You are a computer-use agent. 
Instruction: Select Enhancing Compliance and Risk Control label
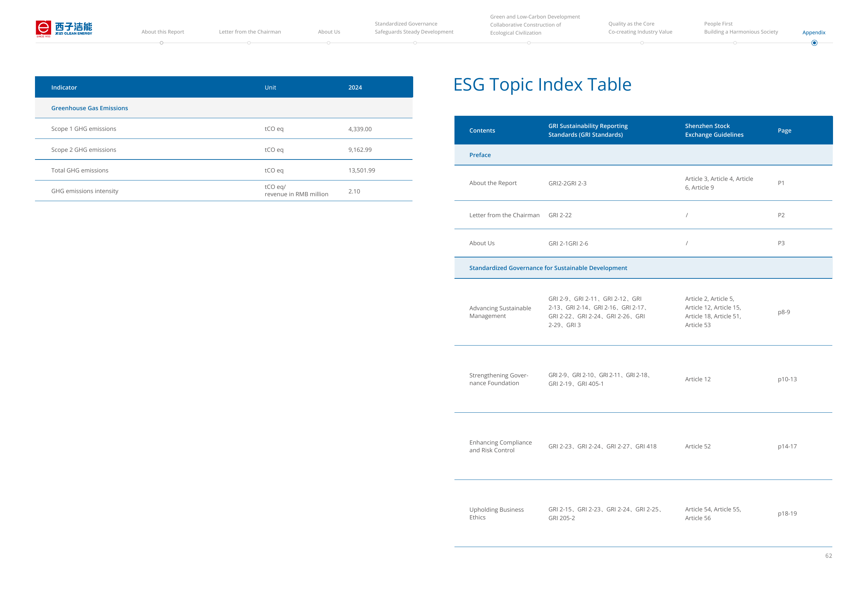[501, 446]
